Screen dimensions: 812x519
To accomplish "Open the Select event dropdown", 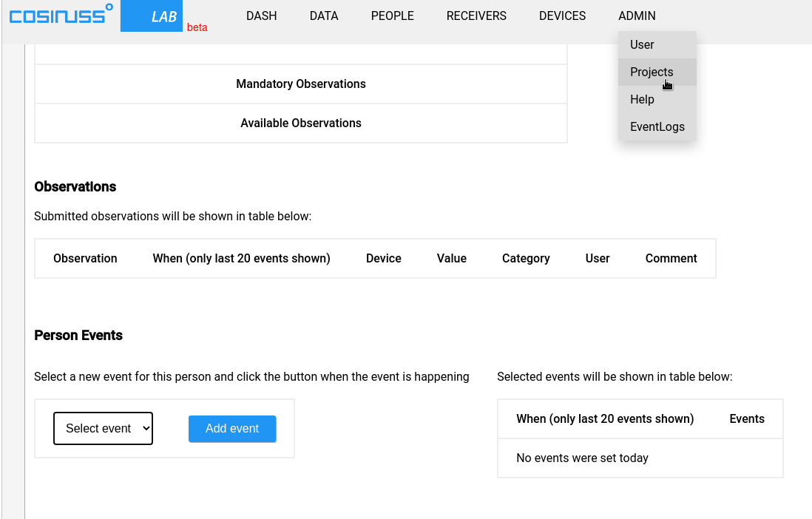I will click(x=103, y=428).
